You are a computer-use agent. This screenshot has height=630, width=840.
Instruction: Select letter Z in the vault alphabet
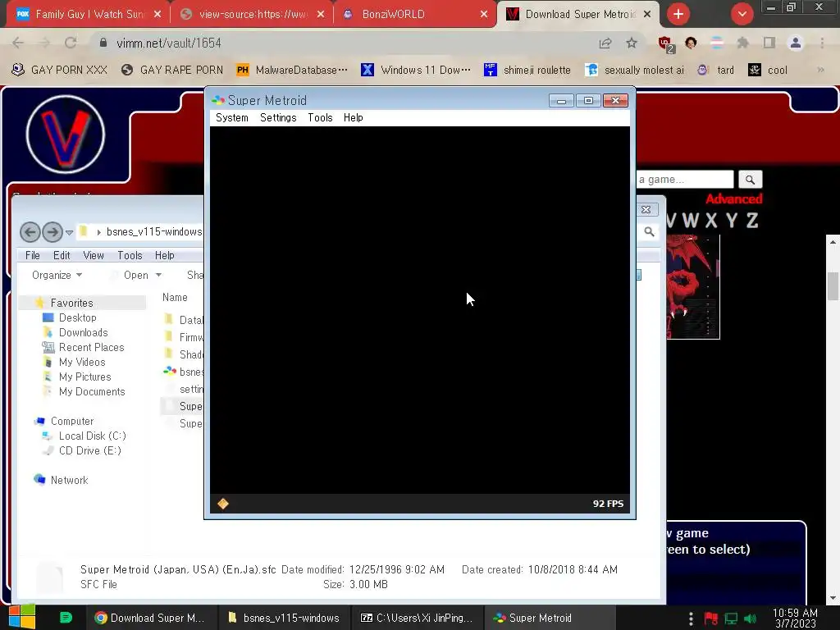click(752, 220)
